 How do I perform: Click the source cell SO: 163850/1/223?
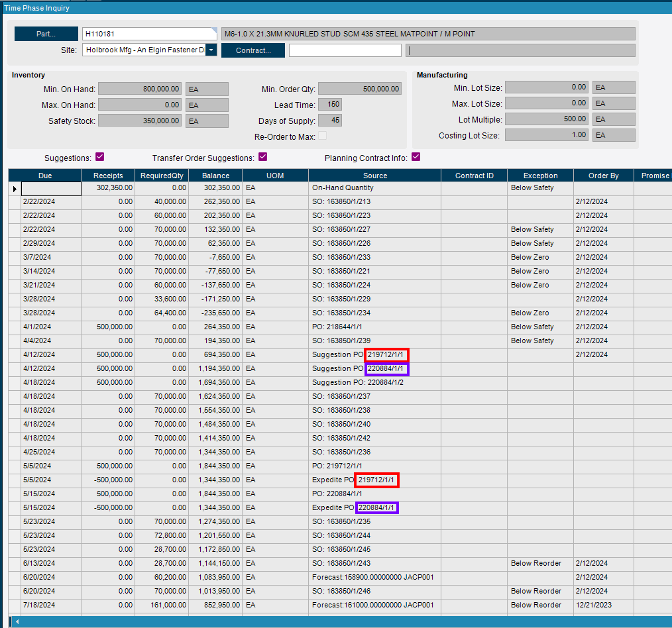click(x=374, y=215)
